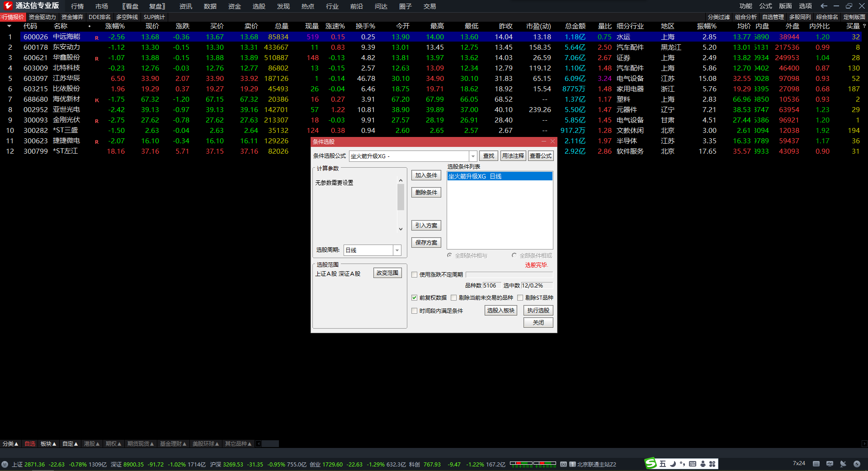Click the 执行选股 button
Image resolution: width=868 pixels, height=471 pixels.
click(538, 311)
